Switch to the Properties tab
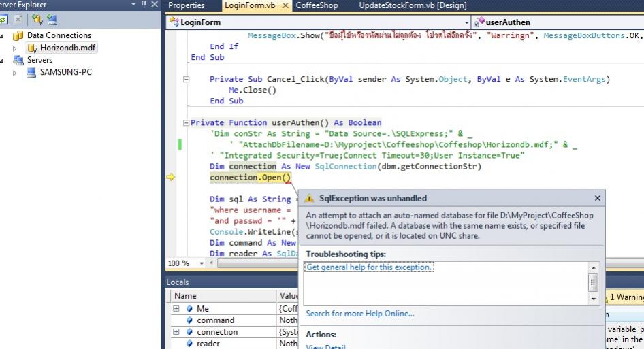 [x=187, y=5]
